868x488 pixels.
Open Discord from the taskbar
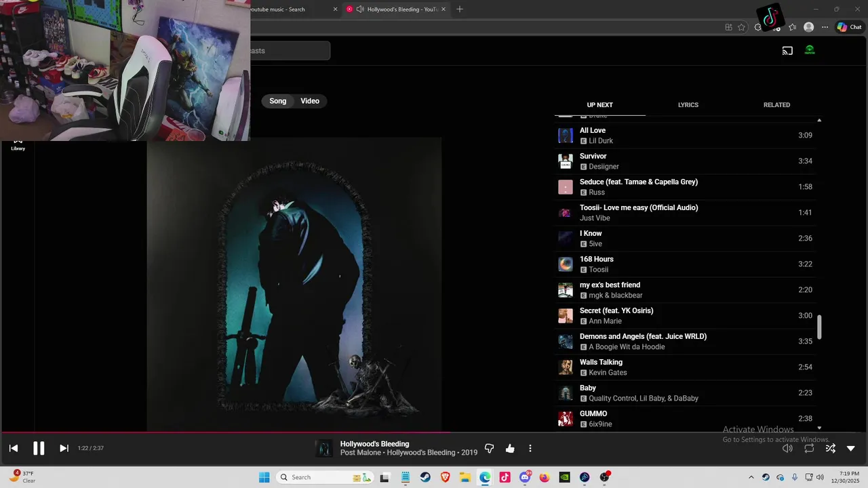point(525,477)
